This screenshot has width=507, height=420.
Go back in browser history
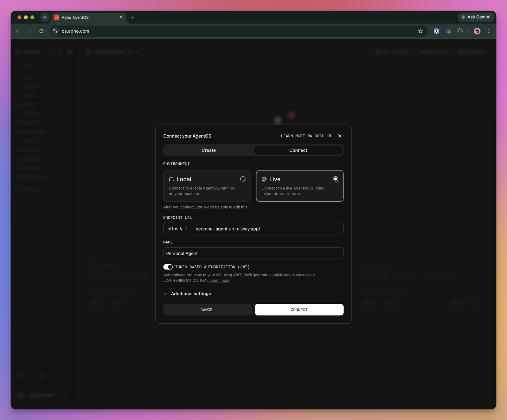click(18, 31)
